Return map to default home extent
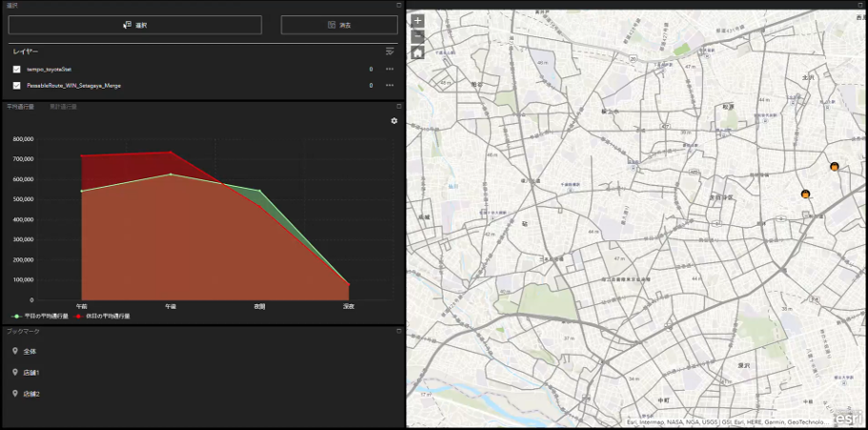 point(418,52)
